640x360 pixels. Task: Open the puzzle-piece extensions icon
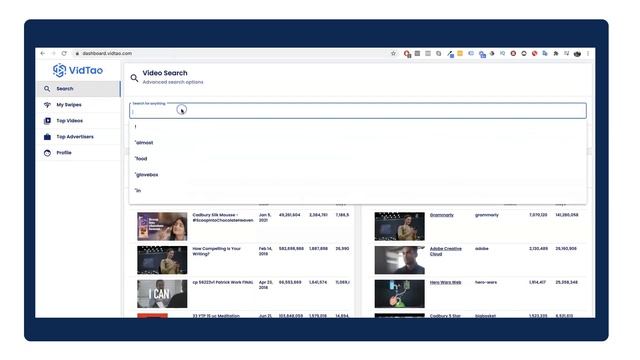tap(556, 53)
